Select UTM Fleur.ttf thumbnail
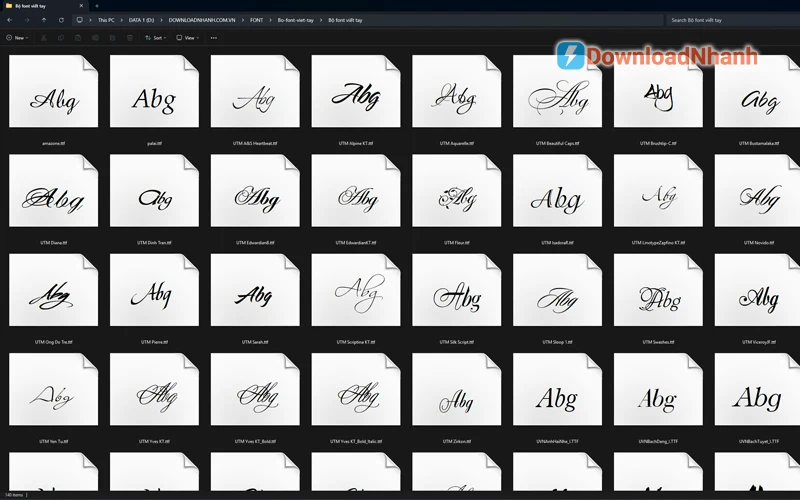 pos(457,191)
